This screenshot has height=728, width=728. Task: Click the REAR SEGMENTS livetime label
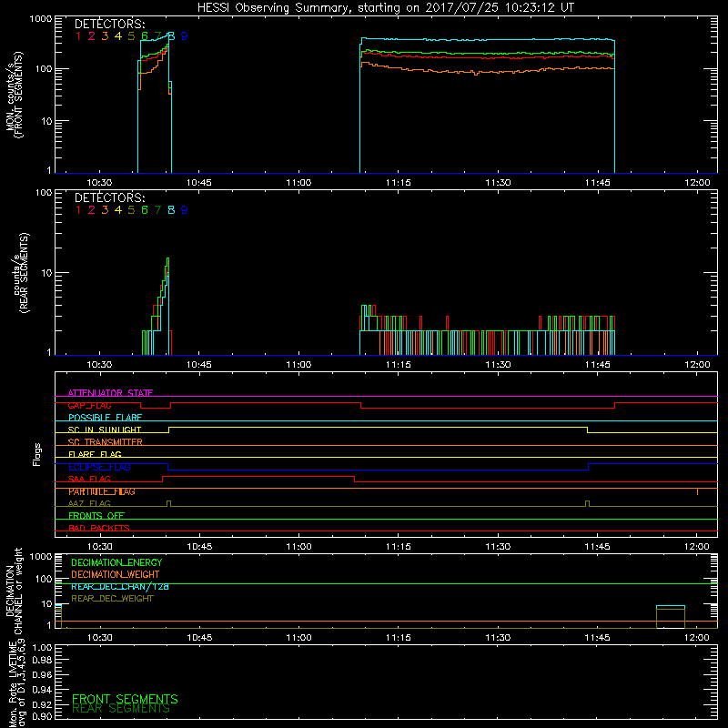pos(121,709)
